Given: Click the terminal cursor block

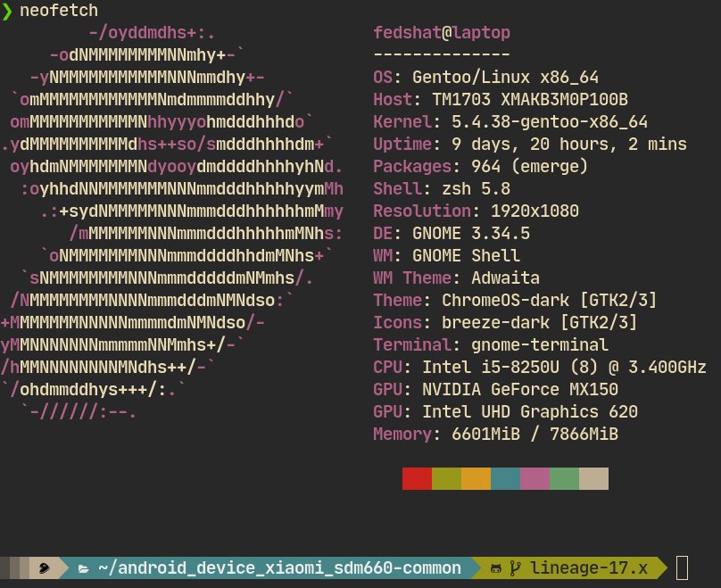Looking at the screenshot, I should pyautogui.click(x=682, y=567).
